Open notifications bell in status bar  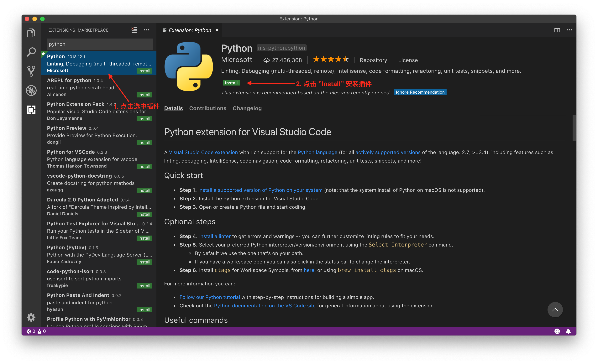(x=568, y=331)
